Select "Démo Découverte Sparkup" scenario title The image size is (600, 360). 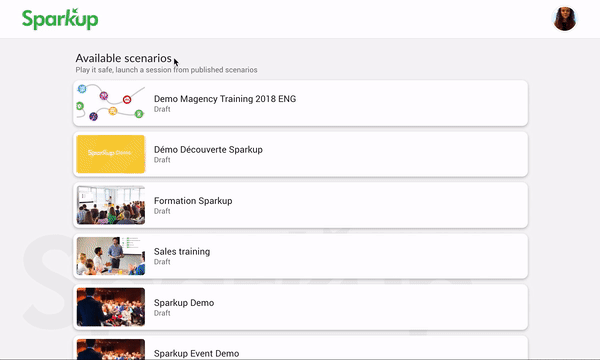(208, 150)
